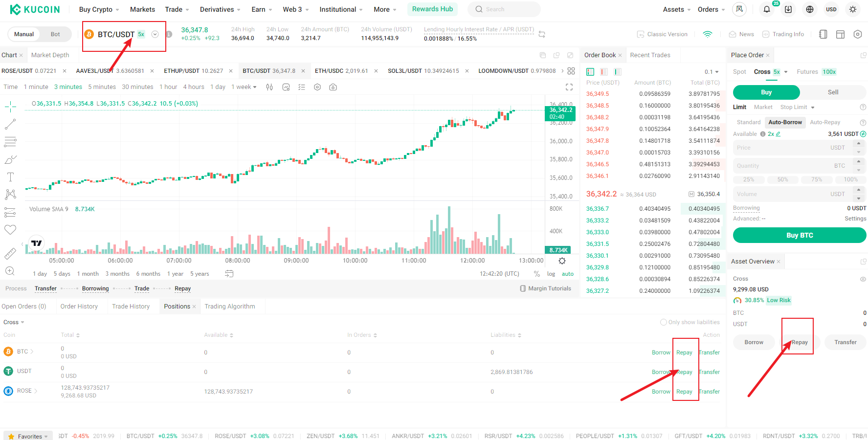Screen dimensions: 868x440
Task: Open the trading layout settings hexagon icon
Action: coord(857,34)
